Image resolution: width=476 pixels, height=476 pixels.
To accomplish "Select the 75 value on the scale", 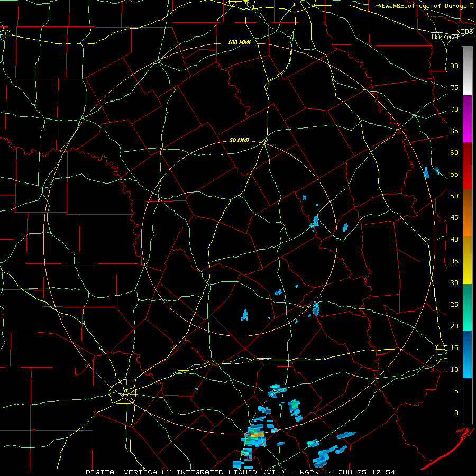I will pos(454,87).
